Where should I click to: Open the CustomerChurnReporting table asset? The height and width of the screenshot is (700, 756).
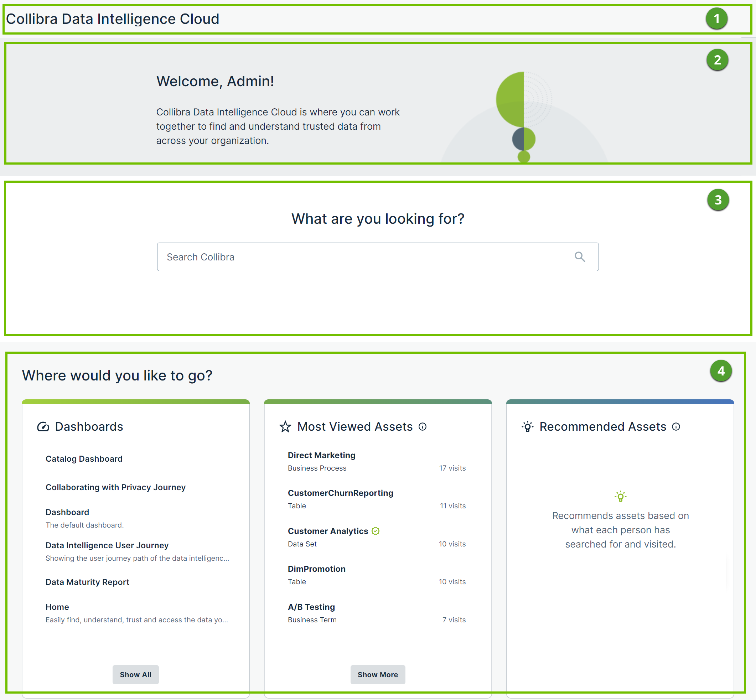tap(340, 493)
